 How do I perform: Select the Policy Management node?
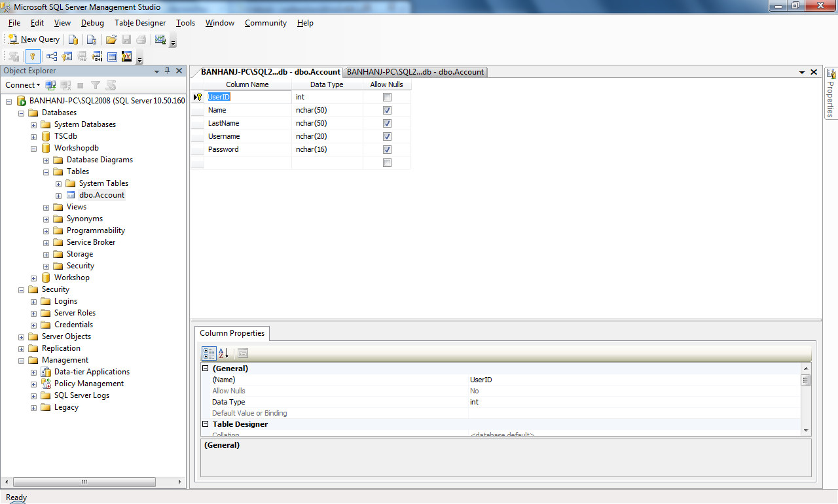pos(89,384)
